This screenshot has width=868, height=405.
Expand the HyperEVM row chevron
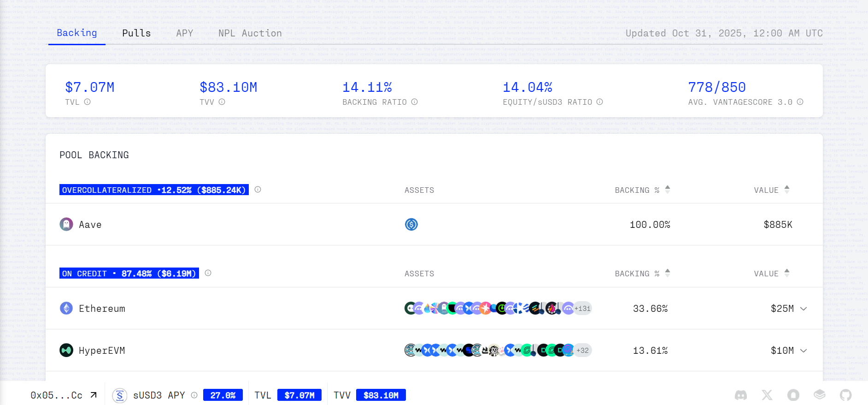click(803, 351)
